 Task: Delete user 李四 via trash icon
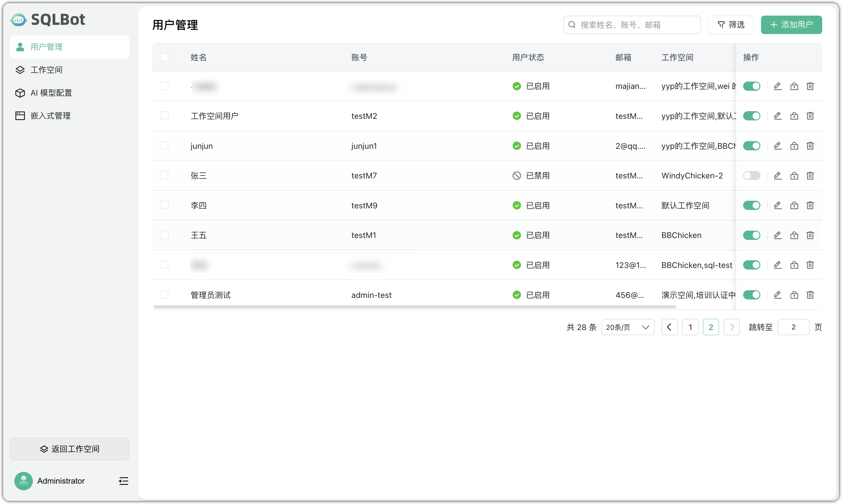810,205
